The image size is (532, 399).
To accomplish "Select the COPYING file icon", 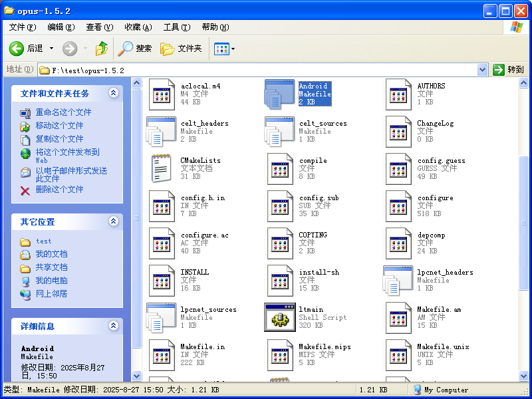I will click(280, 243).
